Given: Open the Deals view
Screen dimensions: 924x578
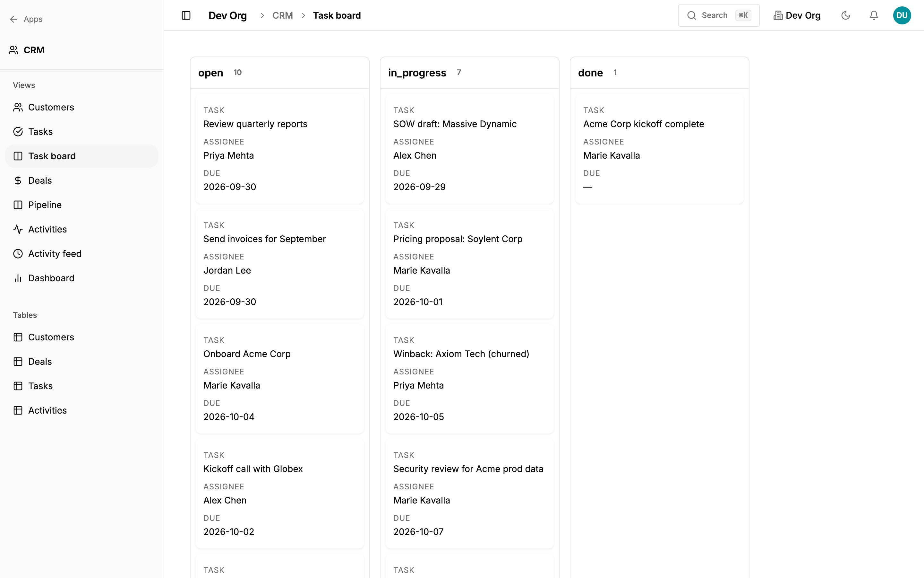Looking at the screenshot, I should point(82,180).
